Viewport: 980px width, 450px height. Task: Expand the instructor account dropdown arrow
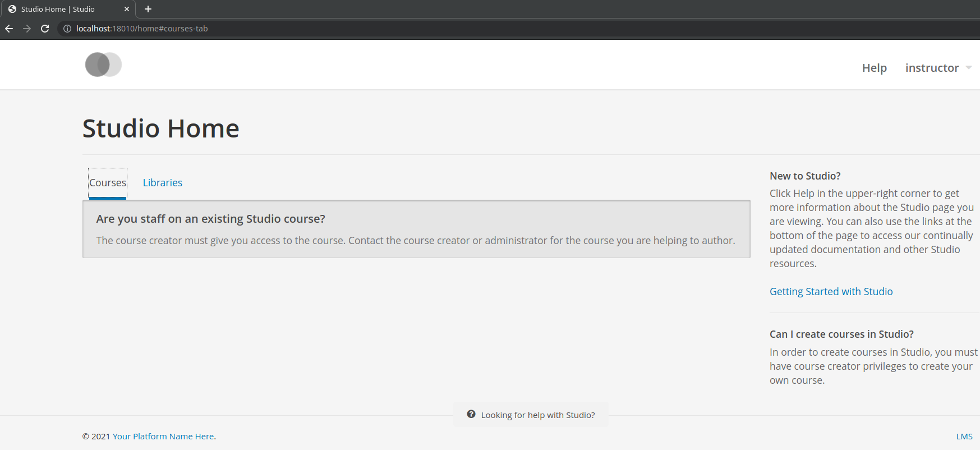(969, 68)
